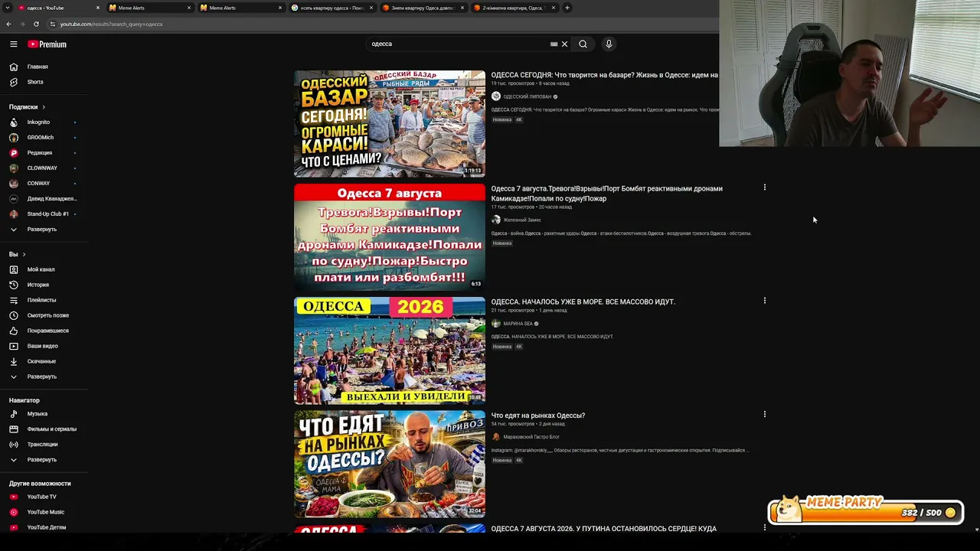Open the virtual keyboard icon in search box

(x=554, y=44)
